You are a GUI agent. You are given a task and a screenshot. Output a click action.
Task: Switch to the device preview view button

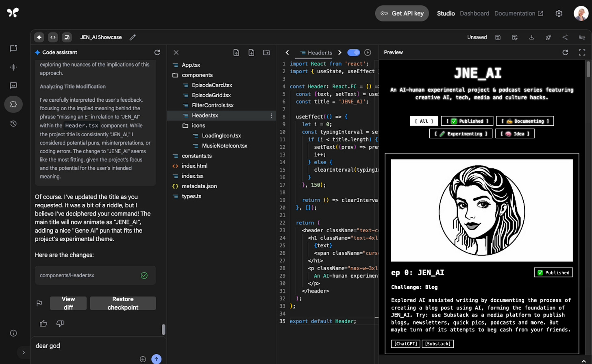[67, 37]
